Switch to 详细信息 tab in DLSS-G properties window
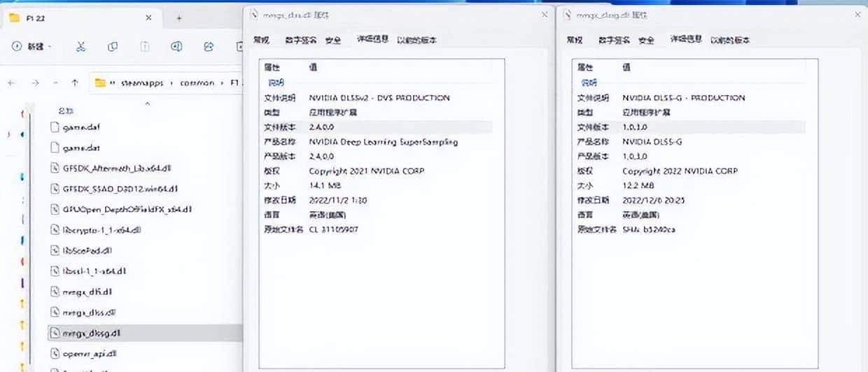Viewport: 868px width, 372px height. click(686, 41)
